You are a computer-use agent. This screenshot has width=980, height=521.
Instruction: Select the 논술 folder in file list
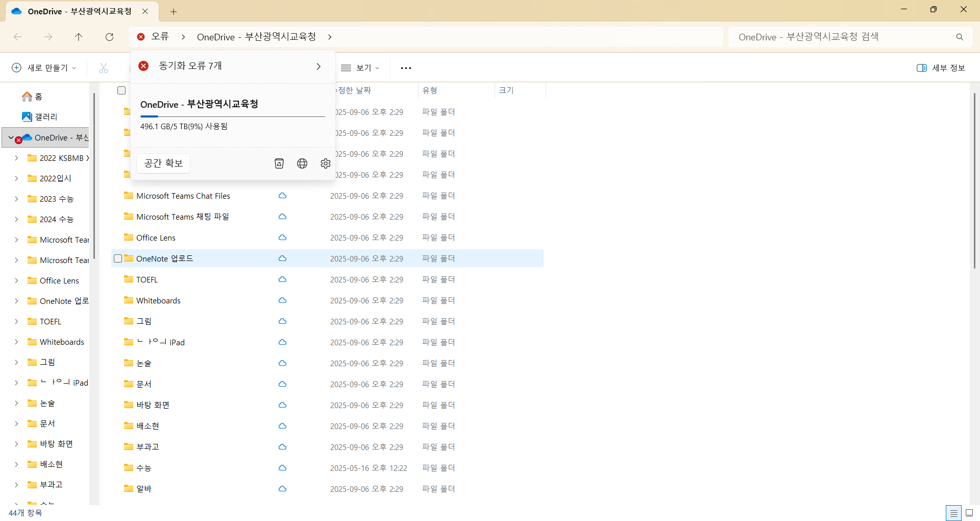coord(144,363)
